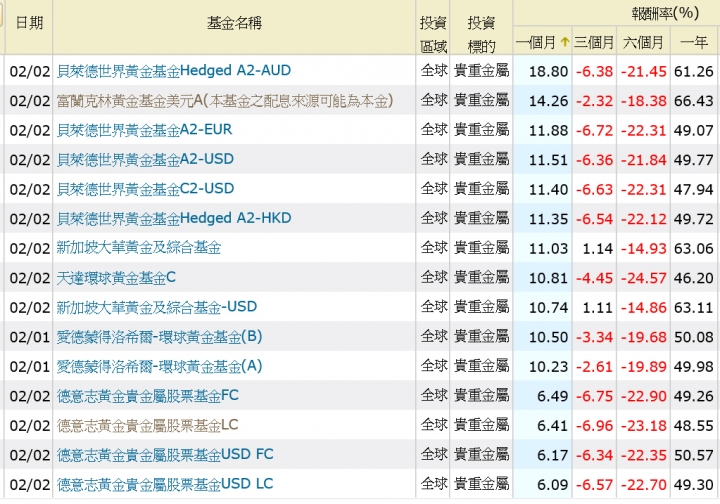Sort by the 六個月 column header
The height and width of the screenshot is (504, 720).
[x=643, y=43]
